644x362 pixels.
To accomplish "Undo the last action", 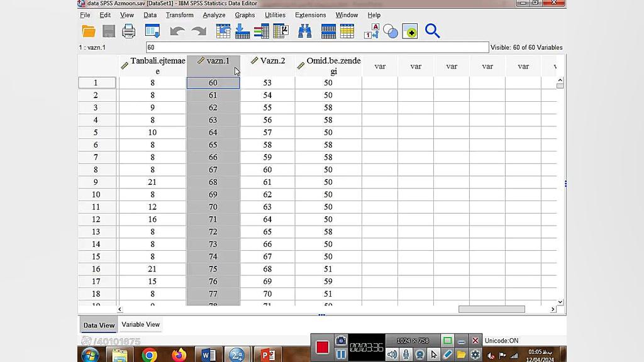I will click(177, 31).
